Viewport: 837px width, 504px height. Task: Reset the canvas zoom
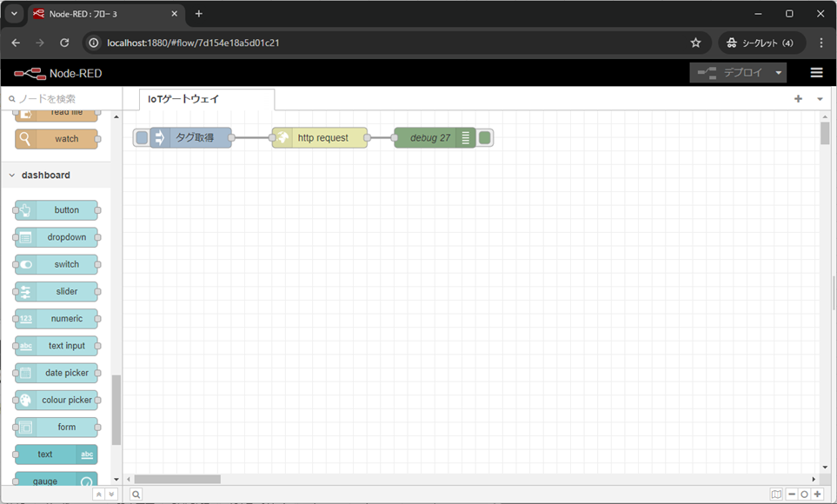[805, 494]
